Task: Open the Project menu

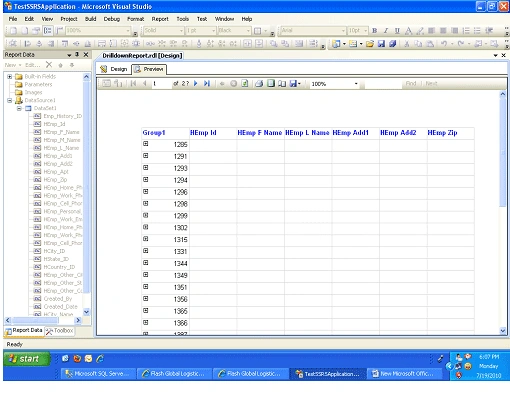Action: [x=69, y=19]
